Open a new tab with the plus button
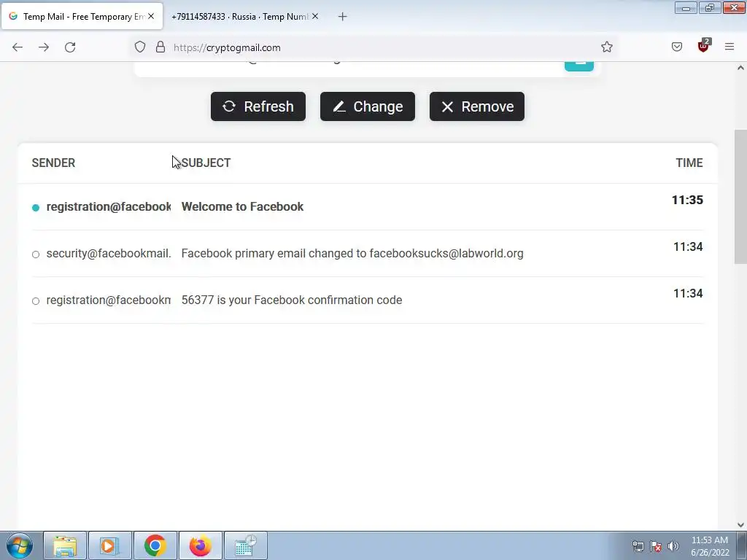Screen dimensions: 747x560 point(343,17)
